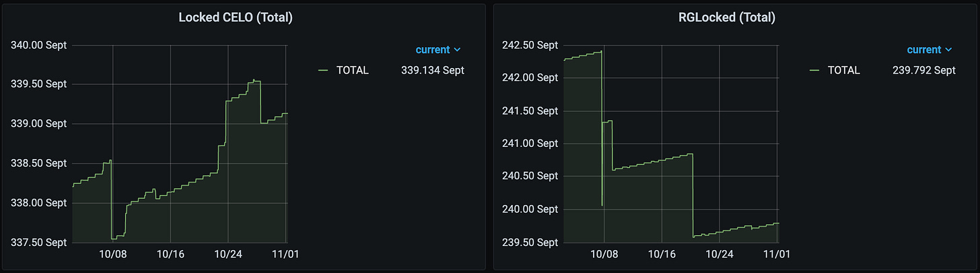Toggle TOTAL series in RGLocked legend
The height and width of the screenshot is (273, 980).
pyautogui.click(x=844, y=70)
